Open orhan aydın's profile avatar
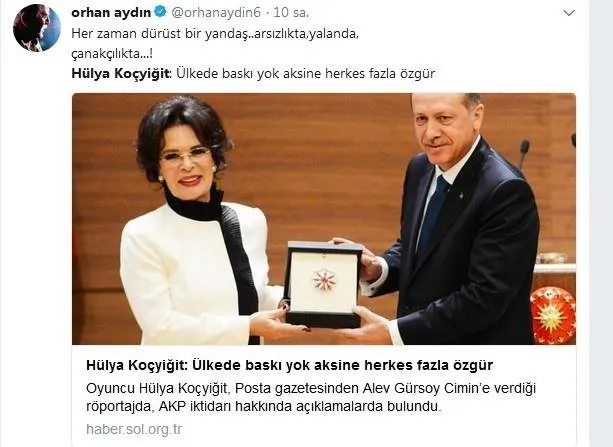The width and height of the screenshot is (613, 447). [37, 28]
